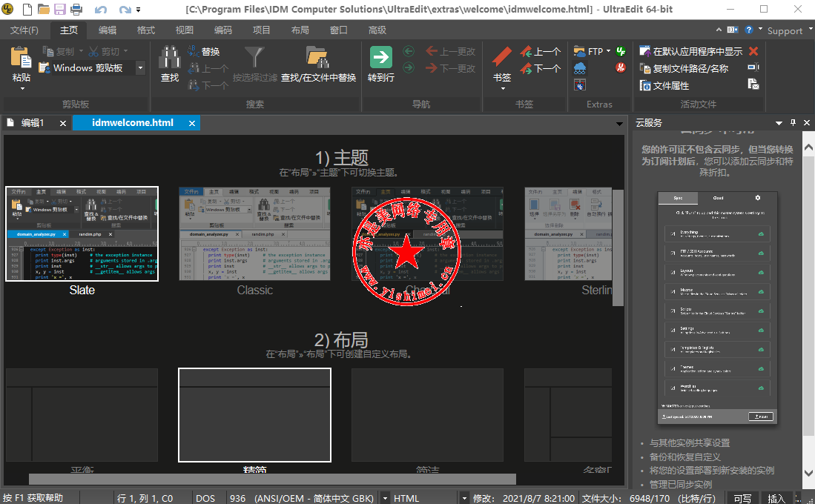
Task: Open the 窗口 ribbon tab
Action: (338, 30)
